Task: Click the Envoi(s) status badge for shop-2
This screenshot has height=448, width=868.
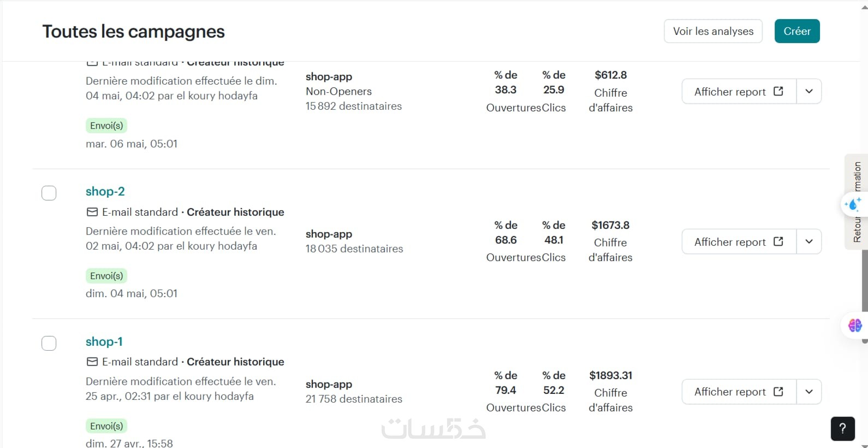Action: [106, 276]
